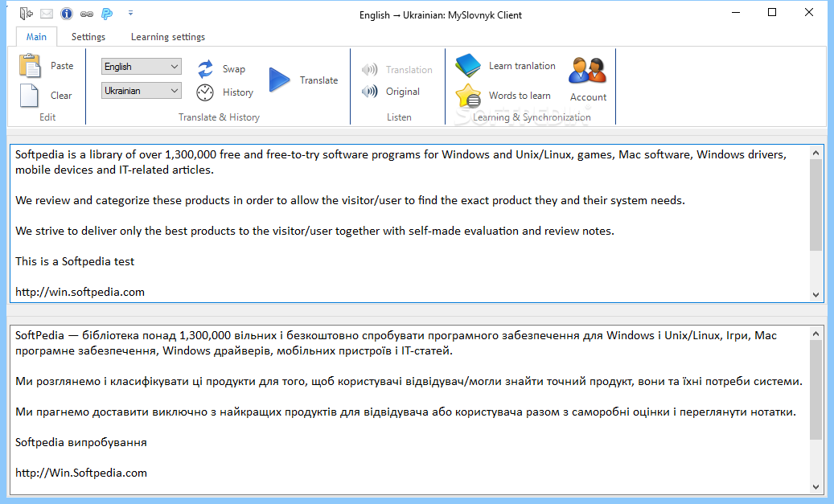Click the 'Softpedia випробування' translated line

pyautogui.click(x=81, y=442)
